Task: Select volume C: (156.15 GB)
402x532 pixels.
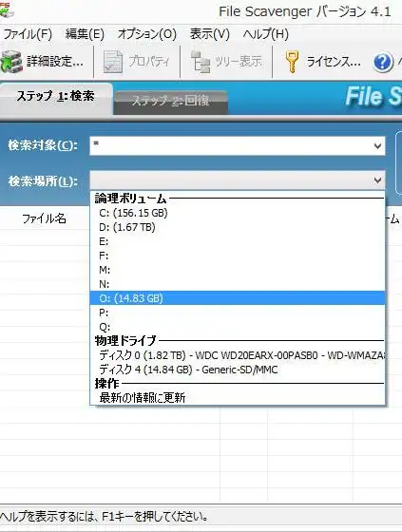Action: pos(238,213)
